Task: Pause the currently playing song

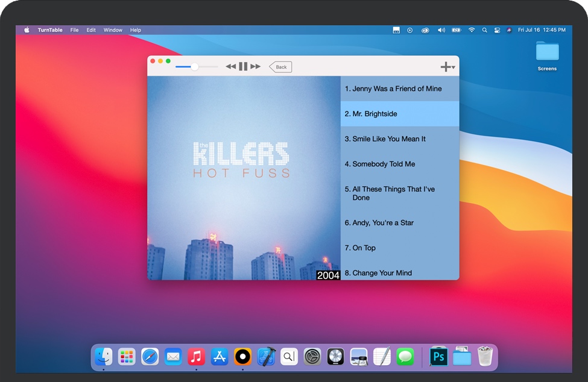Action: pos(243,67)
